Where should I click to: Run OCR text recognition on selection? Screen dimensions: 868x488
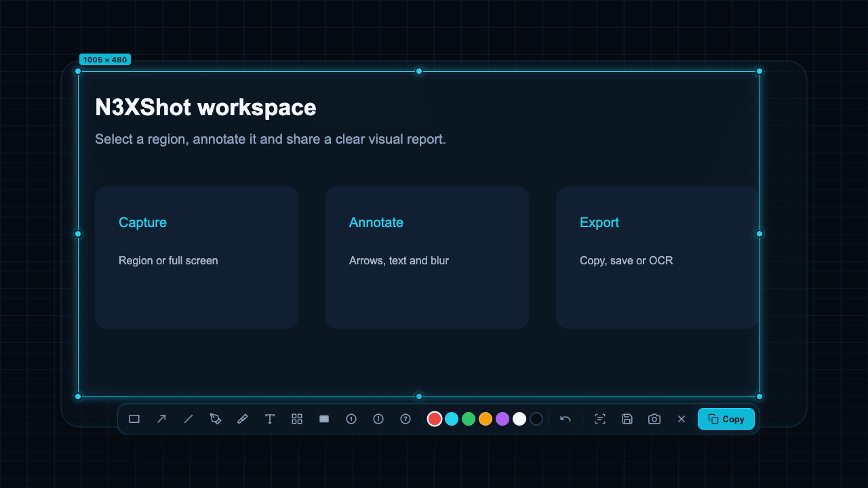[x=600, y=419]
